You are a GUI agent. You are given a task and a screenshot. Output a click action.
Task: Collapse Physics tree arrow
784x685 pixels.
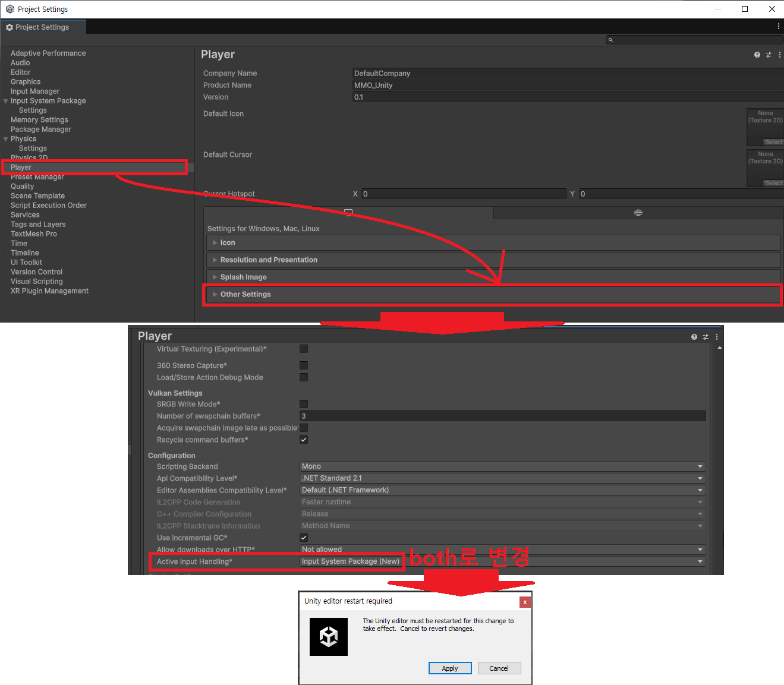(6, 139)
